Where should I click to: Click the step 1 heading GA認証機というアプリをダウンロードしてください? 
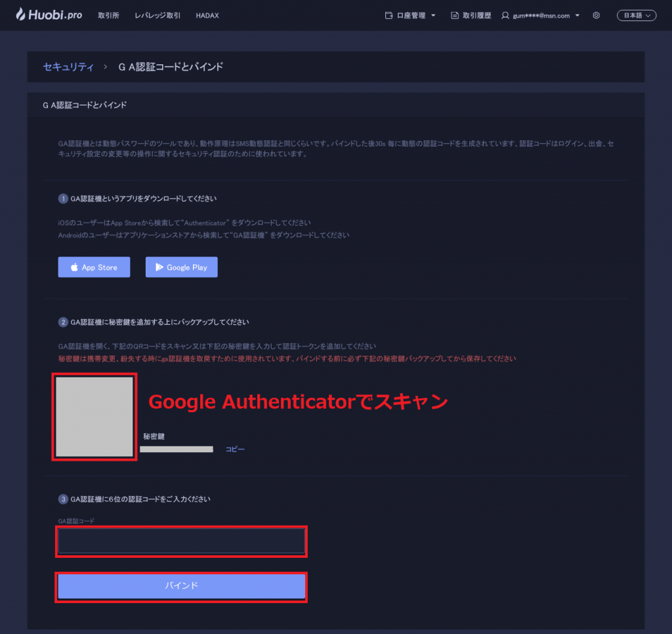tap(144, 198)
